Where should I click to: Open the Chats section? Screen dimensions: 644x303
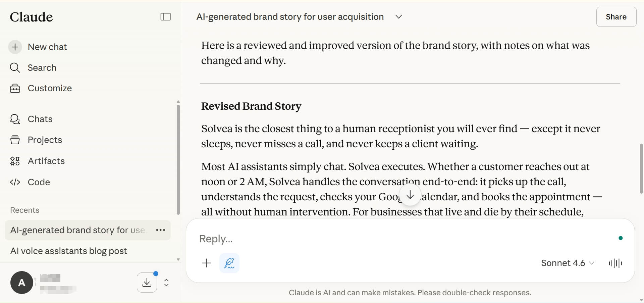[x=40, y=119]
